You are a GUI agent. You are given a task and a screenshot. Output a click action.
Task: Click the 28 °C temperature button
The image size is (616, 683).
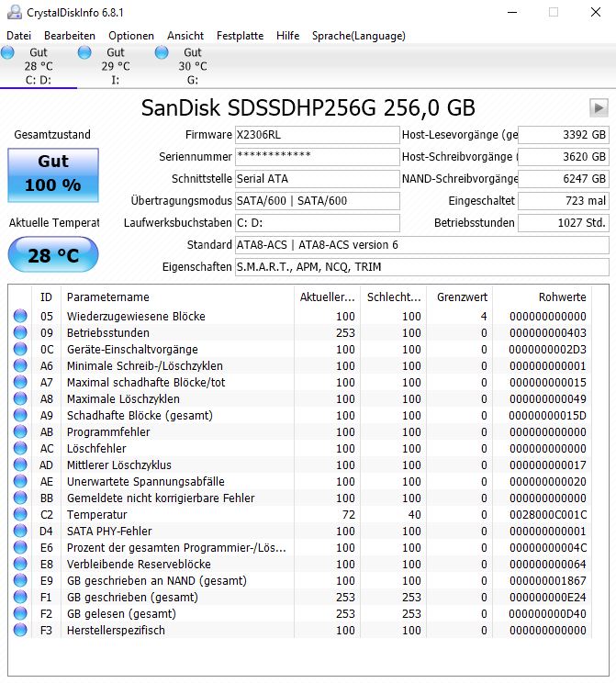[53, 255]
